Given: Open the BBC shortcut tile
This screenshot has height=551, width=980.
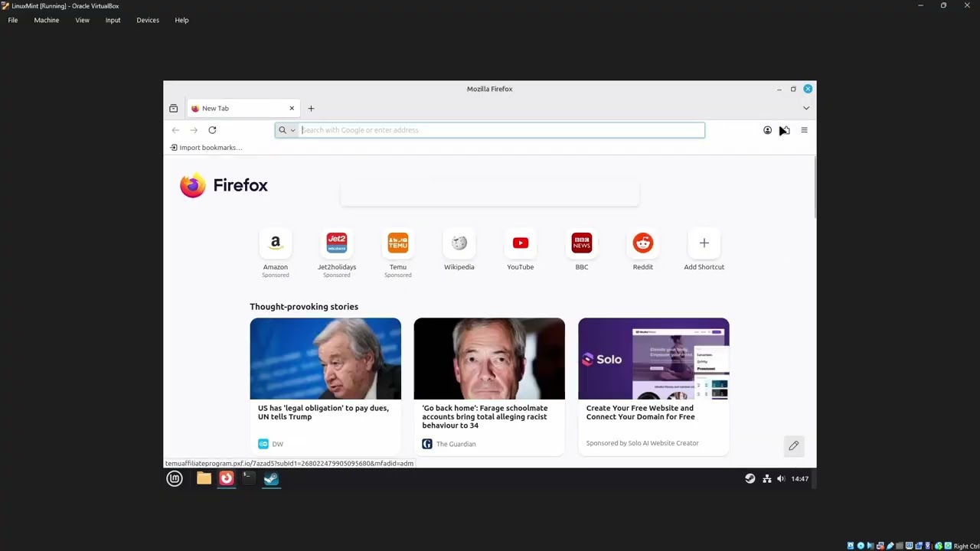Looking at the screenshot, I should pos(582,243).
